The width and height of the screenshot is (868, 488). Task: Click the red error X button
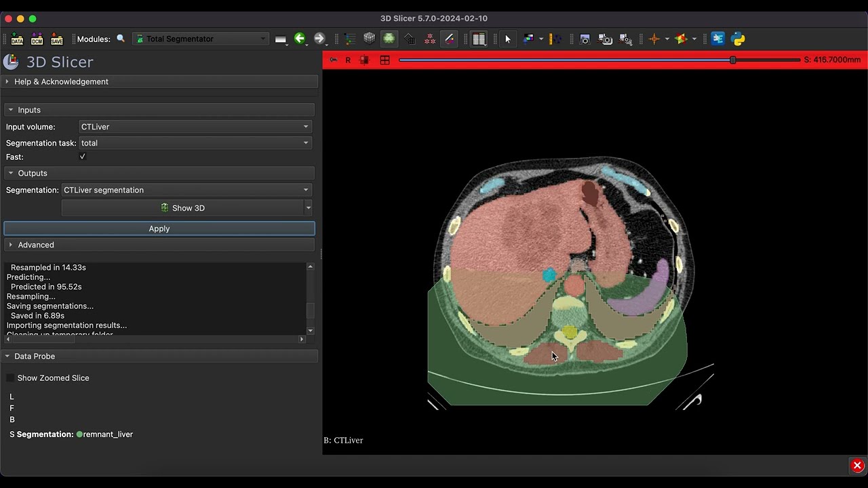pyautogui.click(x=857, y=466)
